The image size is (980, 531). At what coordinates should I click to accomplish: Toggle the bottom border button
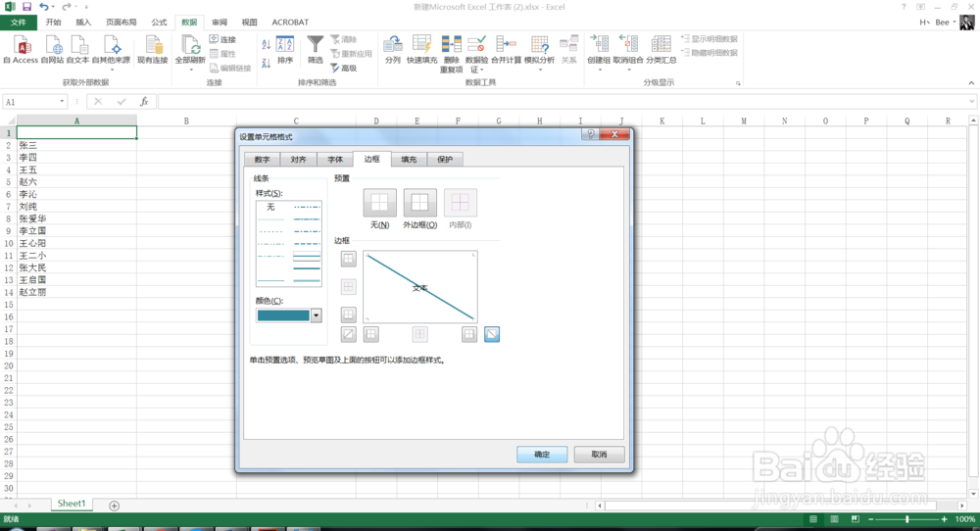tap(349, 314)
